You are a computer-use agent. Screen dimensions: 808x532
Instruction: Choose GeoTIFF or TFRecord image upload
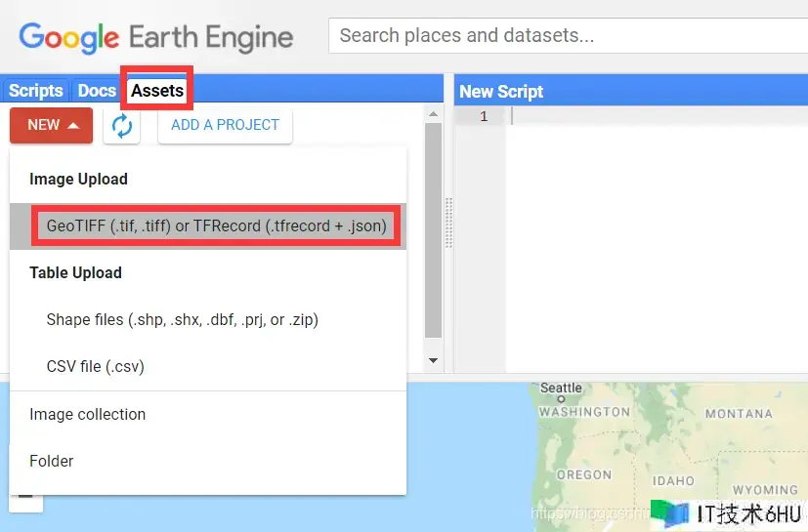208,226
